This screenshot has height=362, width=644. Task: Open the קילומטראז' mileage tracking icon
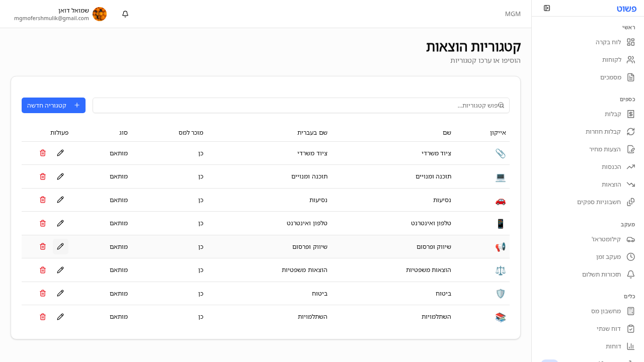tap(631, 239)
